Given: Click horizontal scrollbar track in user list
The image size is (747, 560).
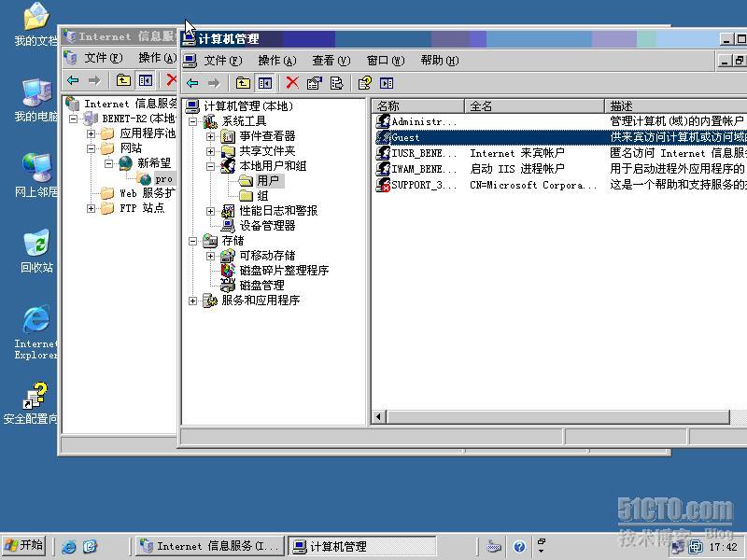Looking at the screenshot, I should tap(557, 417).
